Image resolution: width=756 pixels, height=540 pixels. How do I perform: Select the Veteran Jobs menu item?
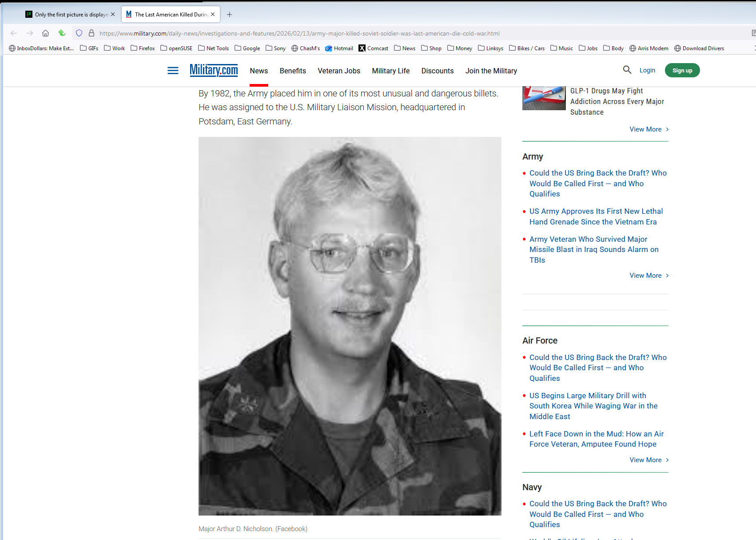click(339, 71)
